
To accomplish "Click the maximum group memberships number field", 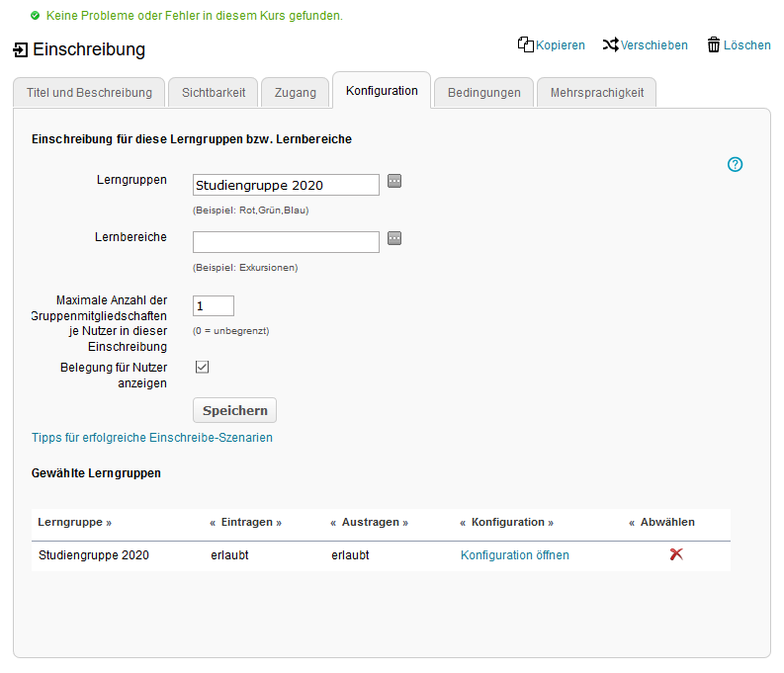I will tap(214, 306).
